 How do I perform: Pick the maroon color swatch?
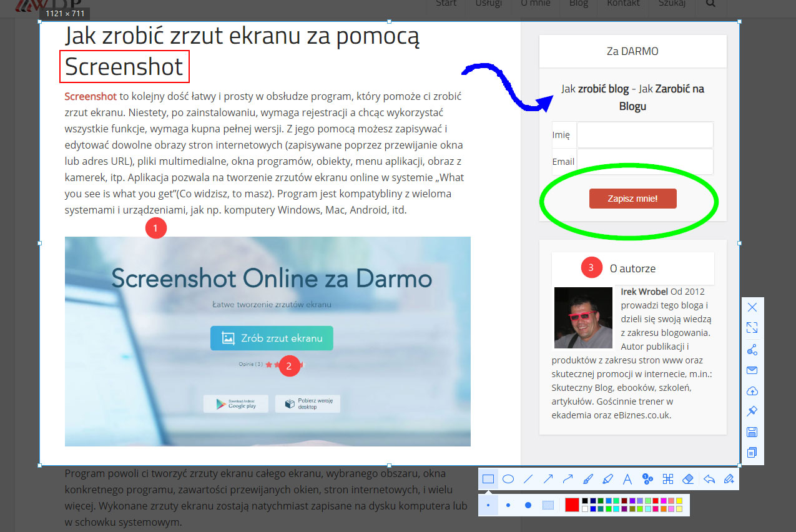click(x=624, y=501)
